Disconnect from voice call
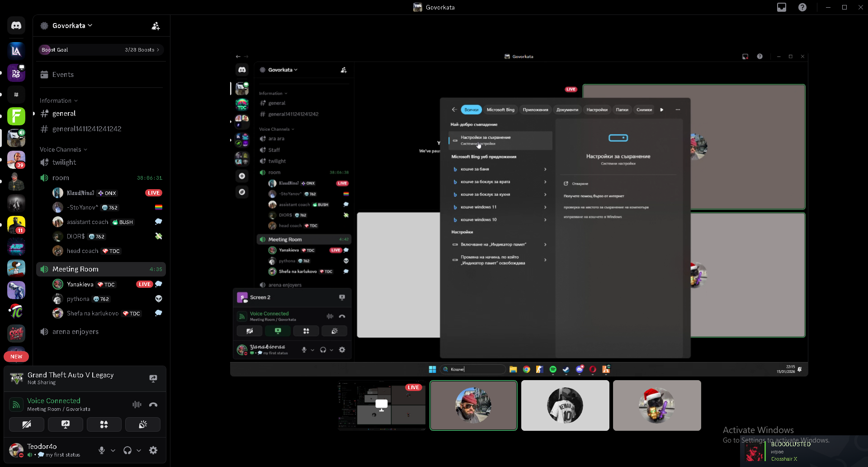 click(x=153, y=405)
